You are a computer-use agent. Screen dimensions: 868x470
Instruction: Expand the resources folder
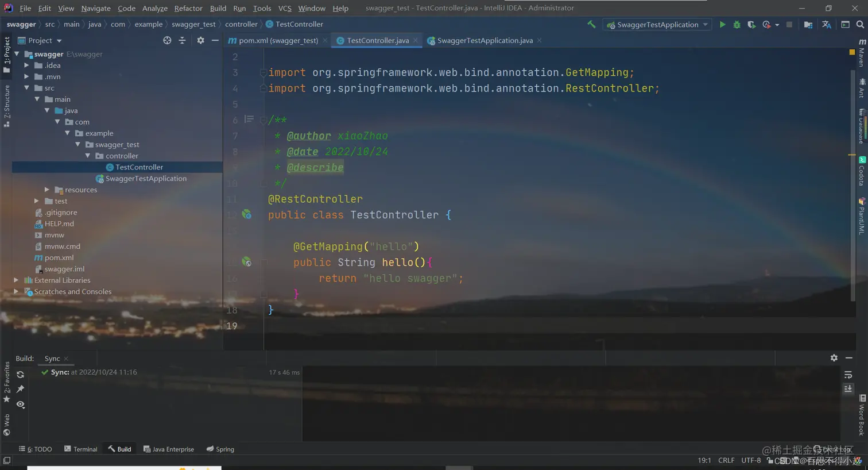click(47, 190)
